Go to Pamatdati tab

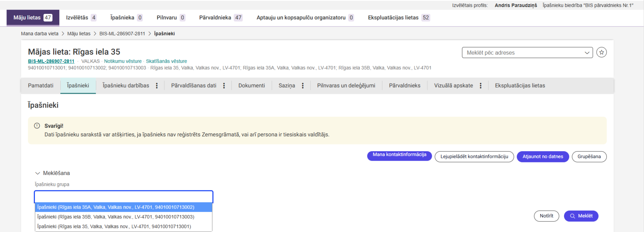(41, 86)
